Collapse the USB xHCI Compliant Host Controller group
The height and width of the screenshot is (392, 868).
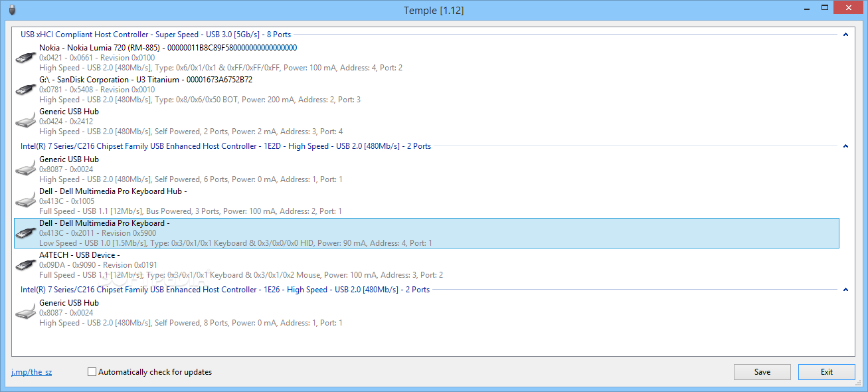[845, 34]
